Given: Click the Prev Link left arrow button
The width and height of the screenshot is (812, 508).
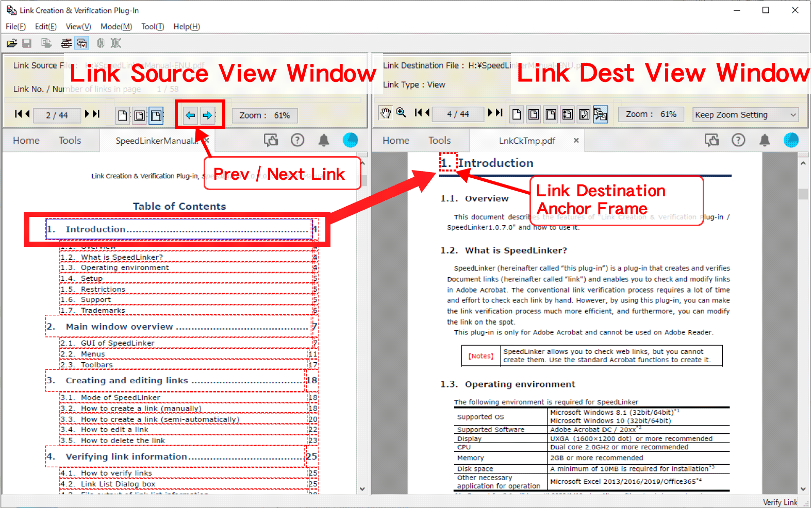Looking at the screenshot, I should tap(190, 115).
